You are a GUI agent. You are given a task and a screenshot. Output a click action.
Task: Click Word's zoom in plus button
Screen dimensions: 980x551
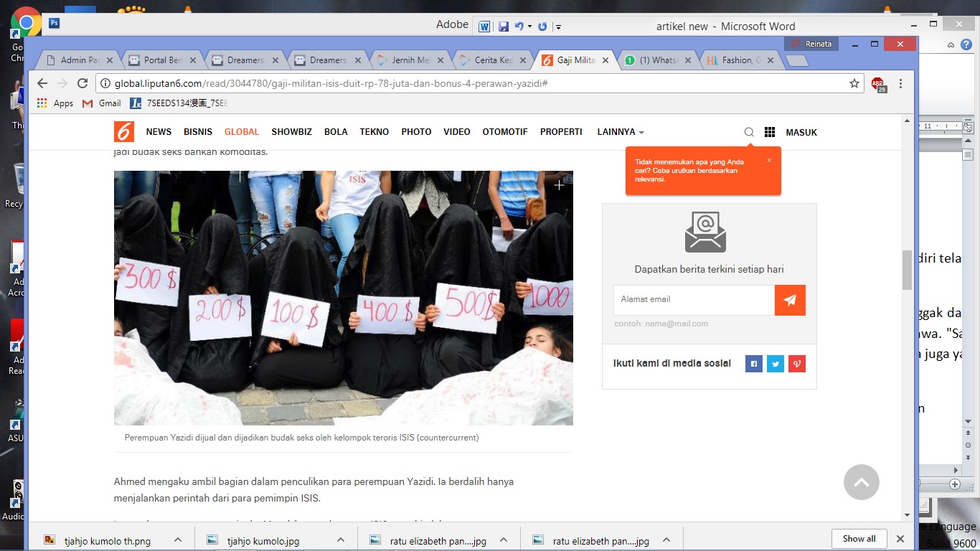(955, 485)
